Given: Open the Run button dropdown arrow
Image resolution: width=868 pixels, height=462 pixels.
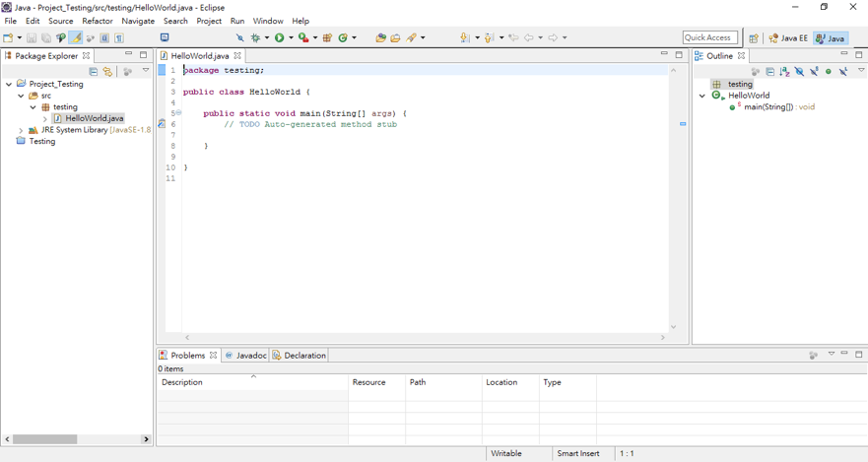Looking at the screenshot, I should 291,38.
